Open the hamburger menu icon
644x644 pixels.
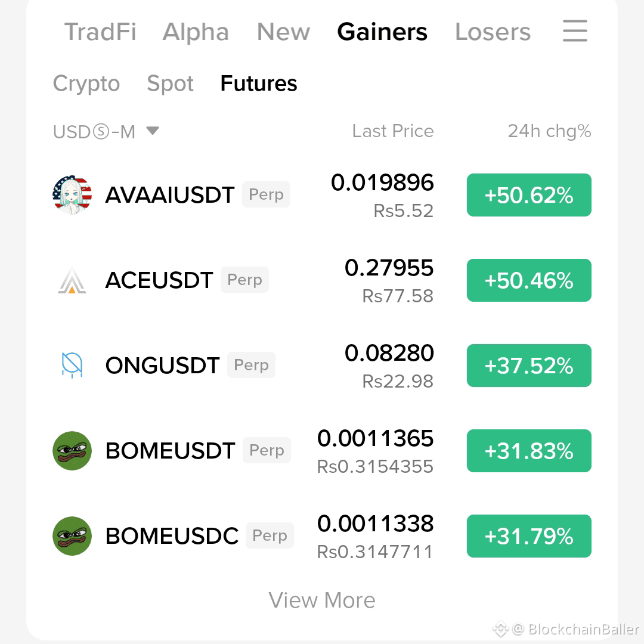point(575,31)
